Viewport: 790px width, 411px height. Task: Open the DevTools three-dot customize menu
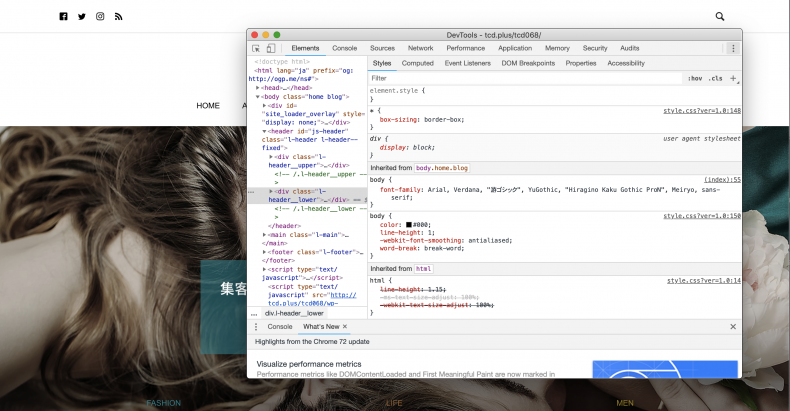point(733,48)
